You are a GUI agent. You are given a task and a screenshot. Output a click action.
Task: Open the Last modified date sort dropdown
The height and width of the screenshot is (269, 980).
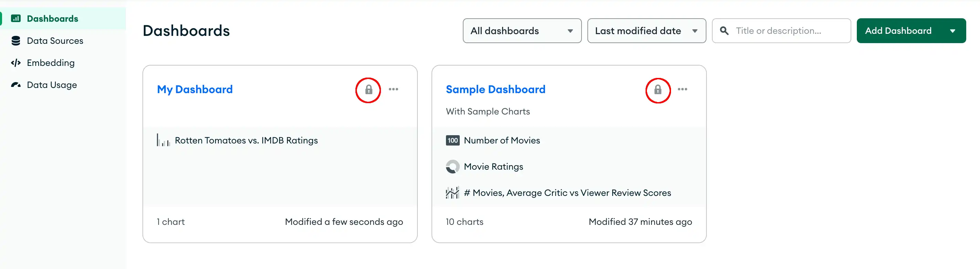tap(646, 31)
